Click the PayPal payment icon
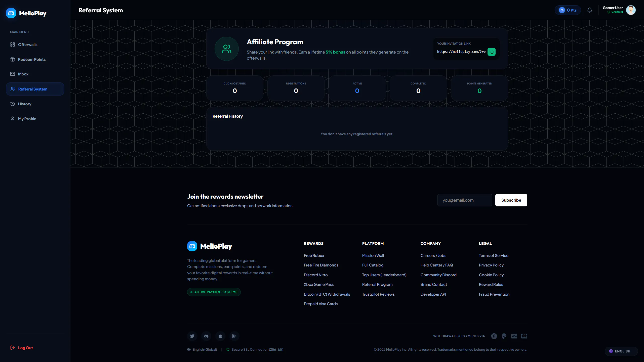This screenshot has width=644, height=362. click(x=504, y=336)
